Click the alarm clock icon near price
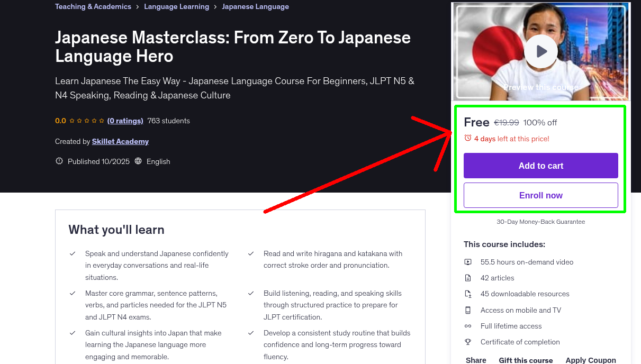Screen dimensions: 641x364 467,138
